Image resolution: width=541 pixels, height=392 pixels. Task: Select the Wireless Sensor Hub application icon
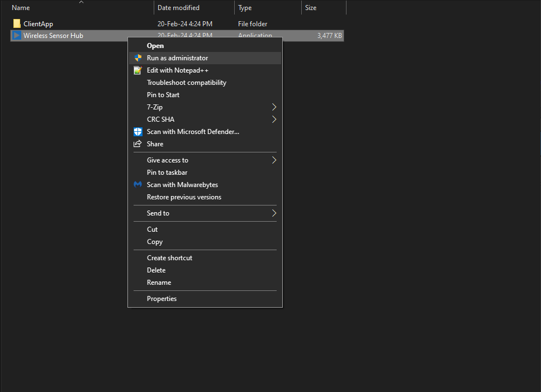click(17, 35)
